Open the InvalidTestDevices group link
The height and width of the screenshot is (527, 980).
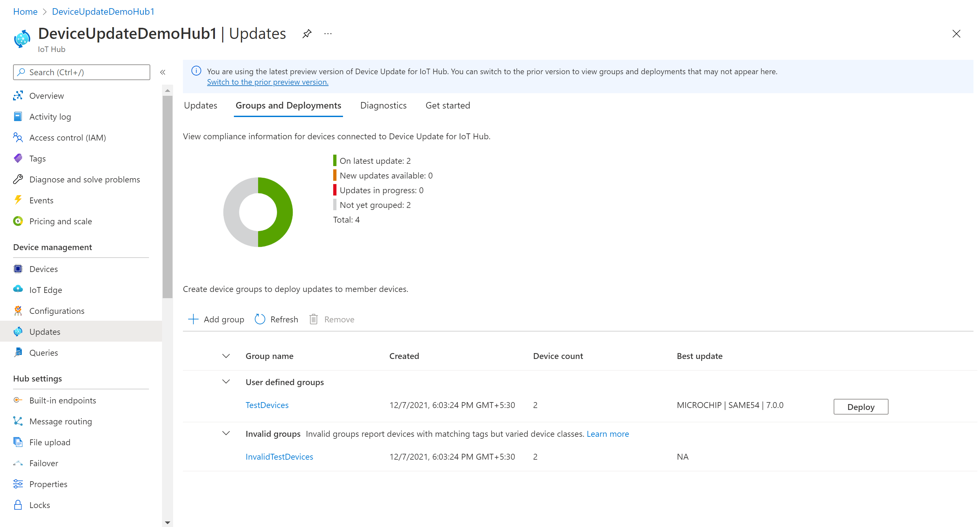279,457
